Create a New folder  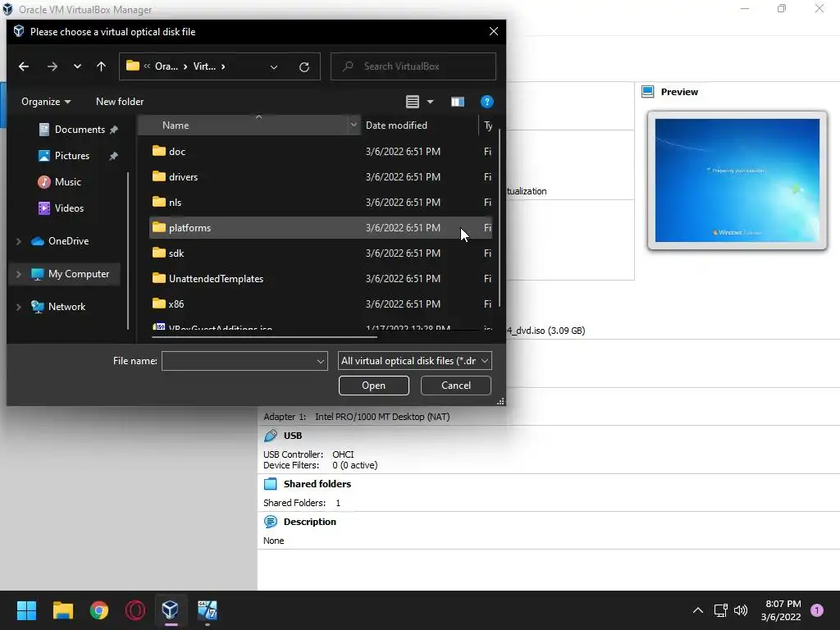(120, 101)
